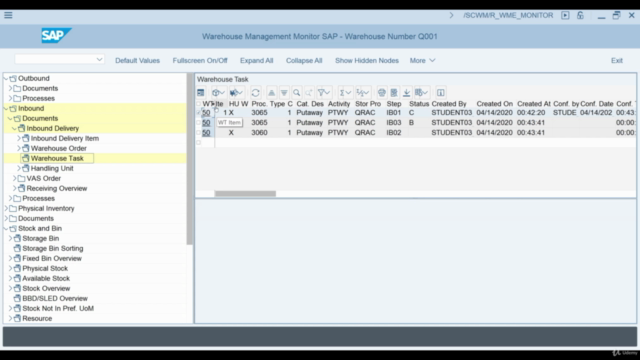Open the warehouse task link in row IB01
The image size is (640, 360).
(x=206, y=113)
